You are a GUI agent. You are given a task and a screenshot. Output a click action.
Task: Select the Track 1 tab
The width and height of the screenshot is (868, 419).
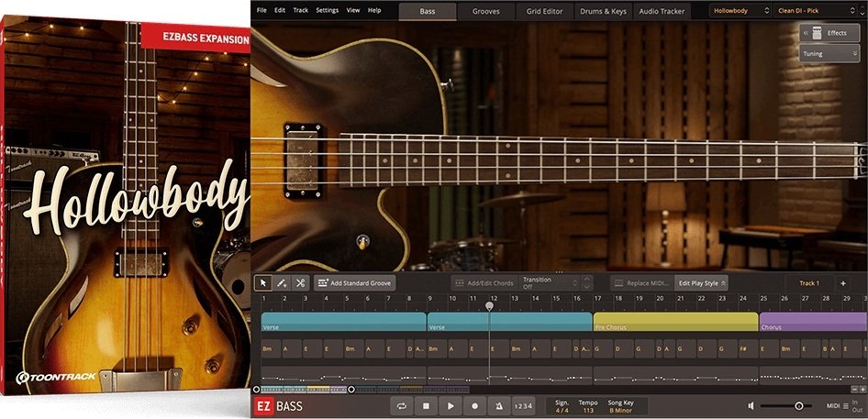click(x=808, y=282)
